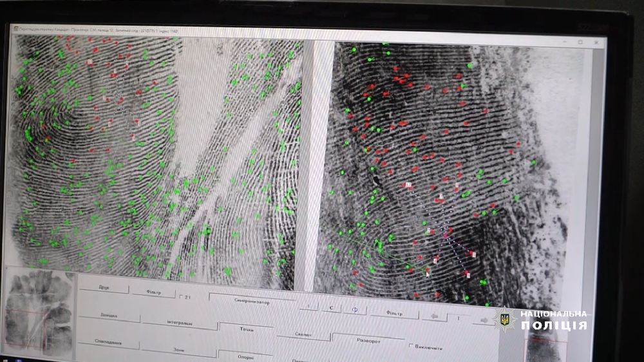
Task: Open the Довідка button
Action: [109, 315]
